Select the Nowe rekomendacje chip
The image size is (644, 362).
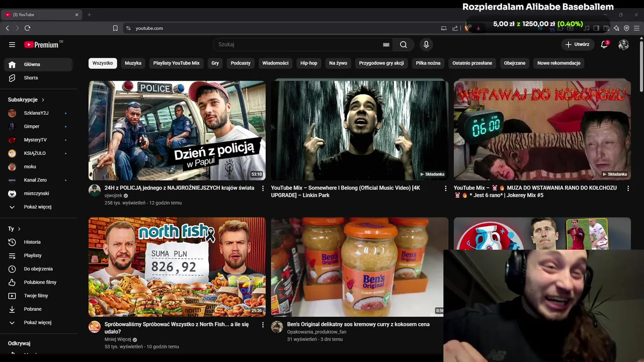coord(559,63)
